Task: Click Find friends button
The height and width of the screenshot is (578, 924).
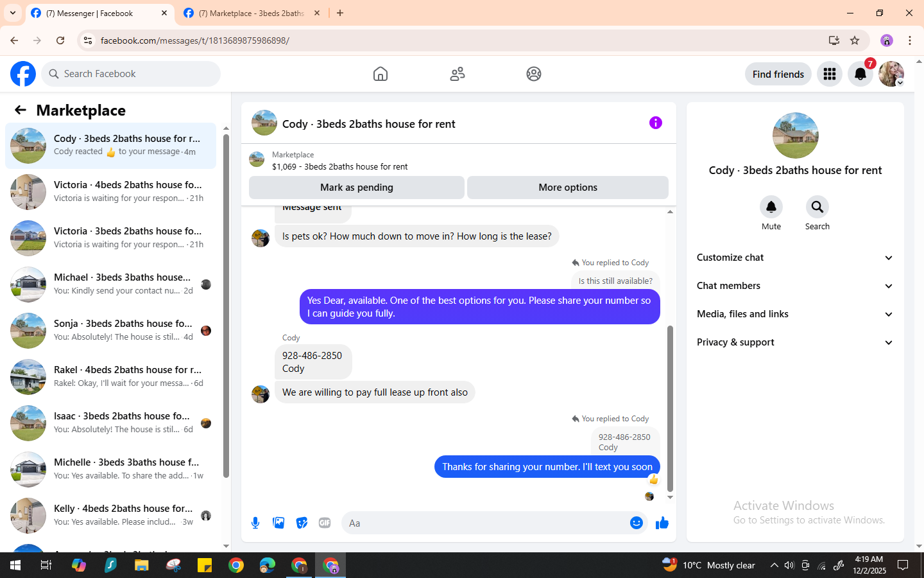Action: [778, 74]
